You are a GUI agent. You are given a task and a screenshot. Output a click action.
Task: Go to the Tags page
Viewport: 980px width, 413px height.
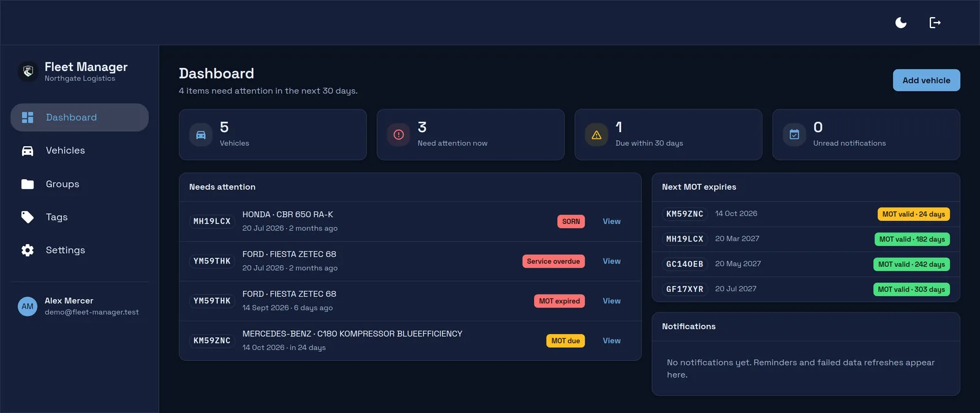pos(80,217)
